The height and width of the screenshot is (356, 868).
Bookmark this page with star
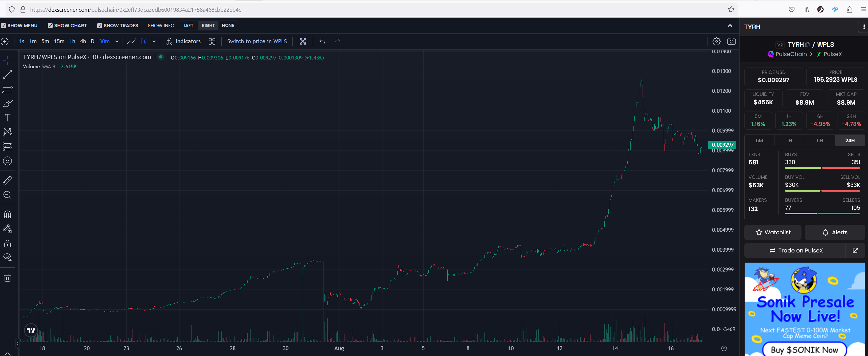click(x=731, y=9)
